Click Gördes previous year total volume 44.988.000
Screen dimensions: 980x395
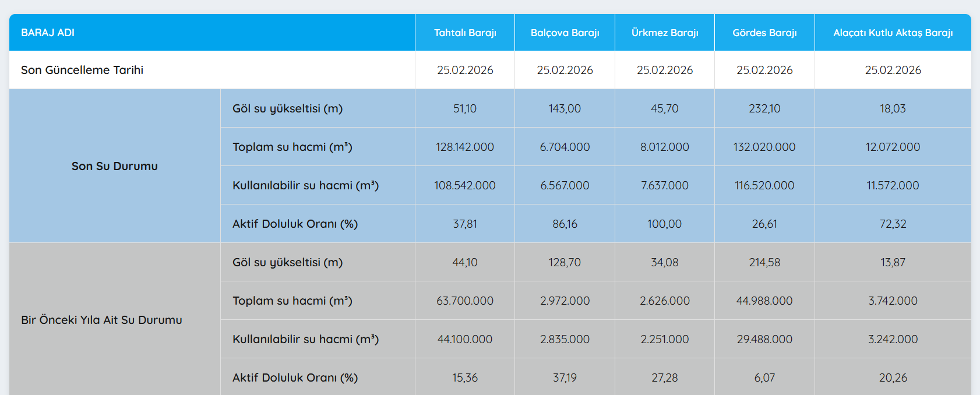click(x=764, y=301)
